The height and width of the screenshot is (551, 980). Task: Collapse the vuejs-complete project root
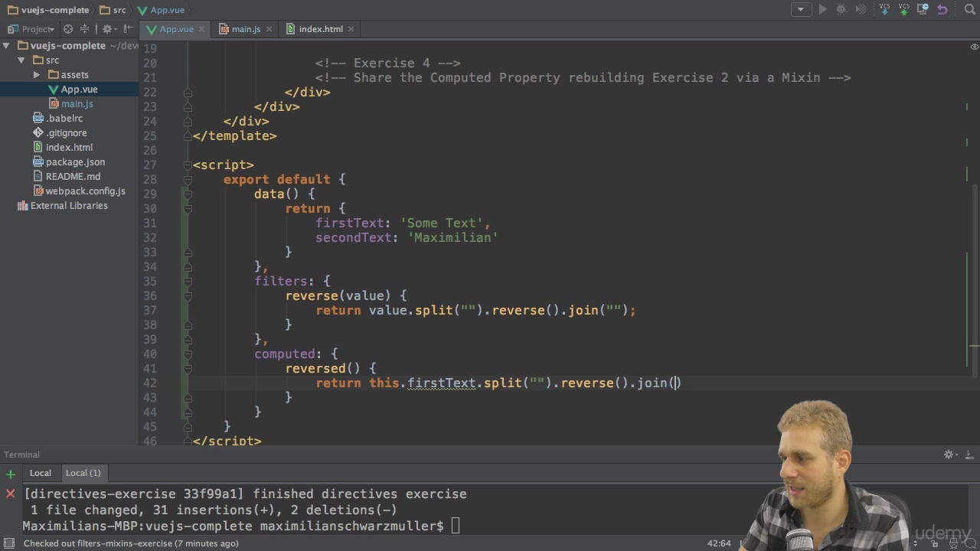(x=6, y=46)
